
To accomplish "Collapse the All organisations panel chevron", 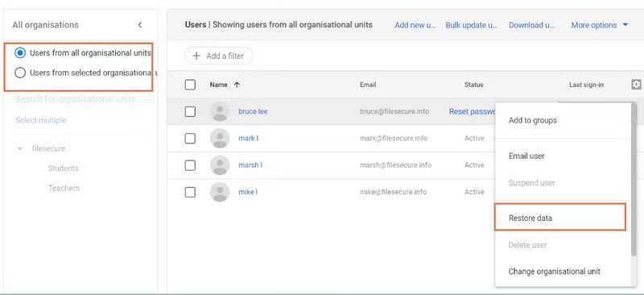I will 140,25.
